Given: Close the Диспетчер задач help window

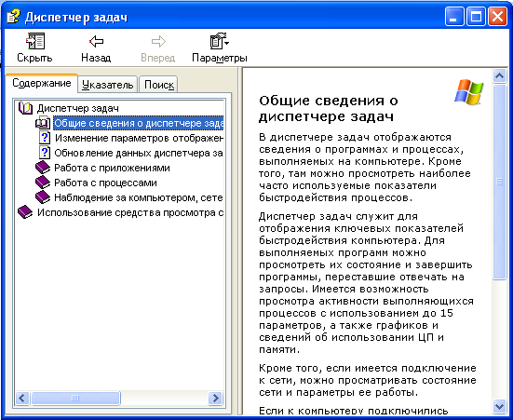Looking at the screenshot, I should pyautogui.click(x=497, y=16).
